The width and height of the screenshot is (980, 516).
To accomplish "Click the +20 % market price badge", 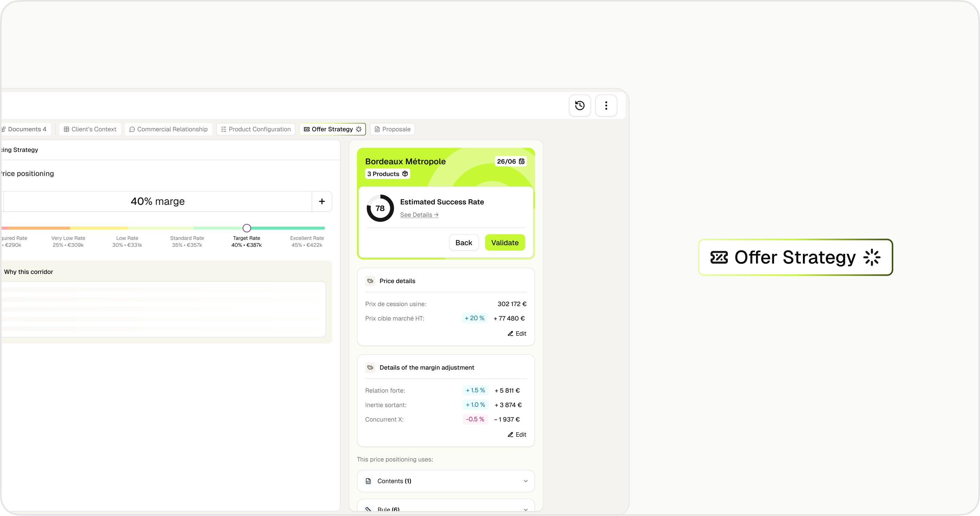I will pyautogui.click(x=474, y=318).
